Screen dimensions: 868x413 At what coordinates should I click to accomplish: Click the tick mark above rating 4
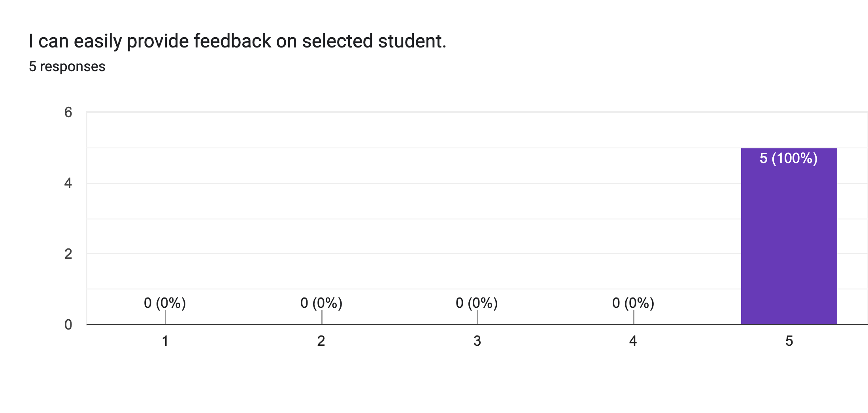[634, 317]
